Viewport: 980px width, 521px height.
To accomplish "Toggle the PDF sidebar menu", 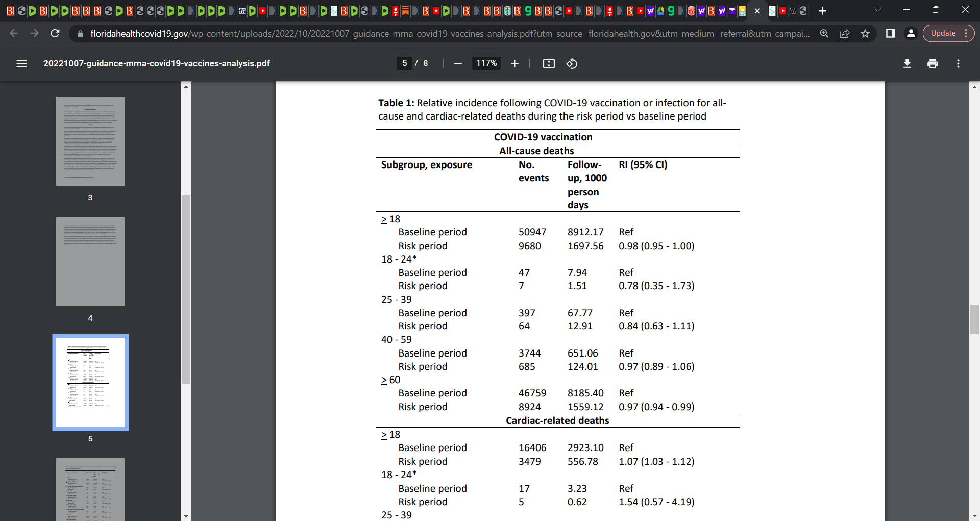I will (x=21, y=63).
